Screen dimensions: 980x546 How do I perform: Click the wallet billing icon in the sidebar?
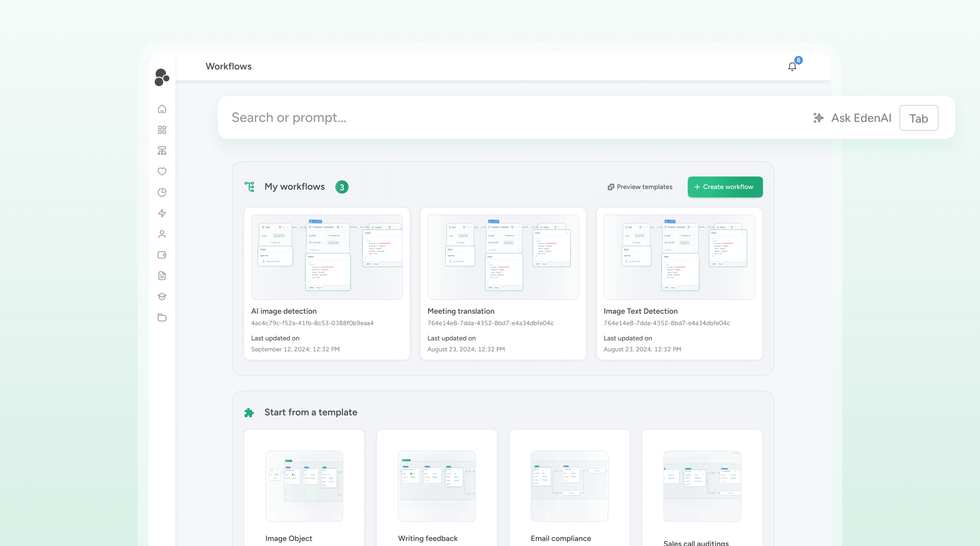click(x=162, y=255)
